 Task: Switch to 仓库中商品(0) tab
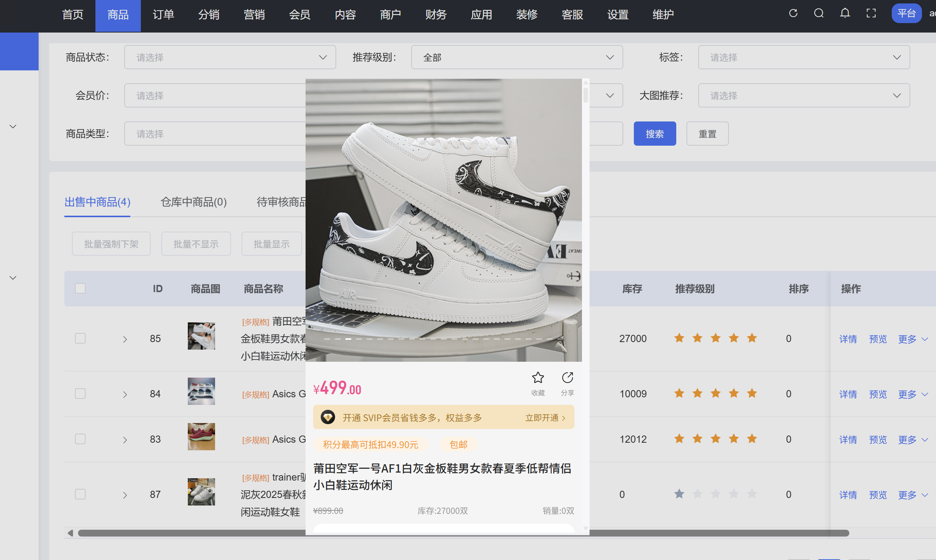pyautogui.click(x=193, y=202)
